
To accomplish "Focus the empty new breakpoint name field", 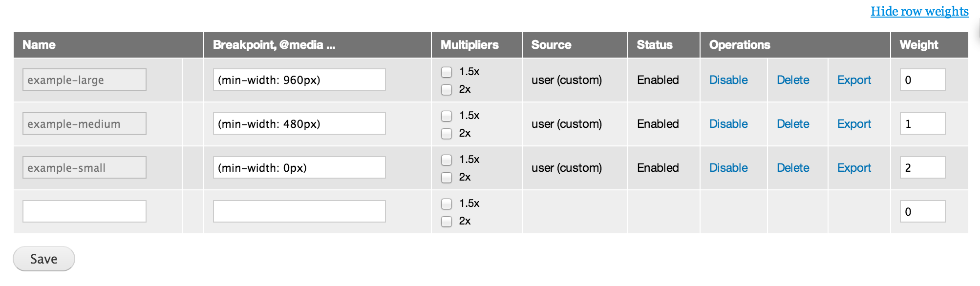I will tap(85, 211).
